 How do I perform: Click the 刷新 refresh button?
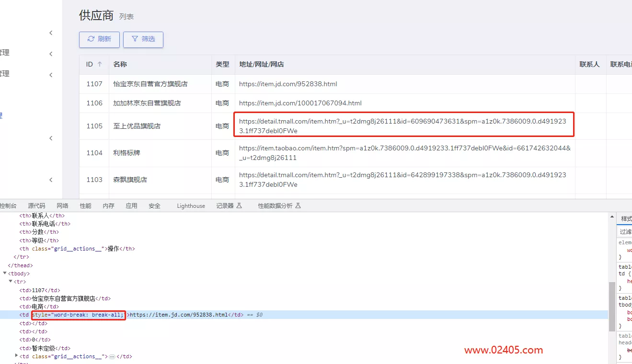point(99,39)
